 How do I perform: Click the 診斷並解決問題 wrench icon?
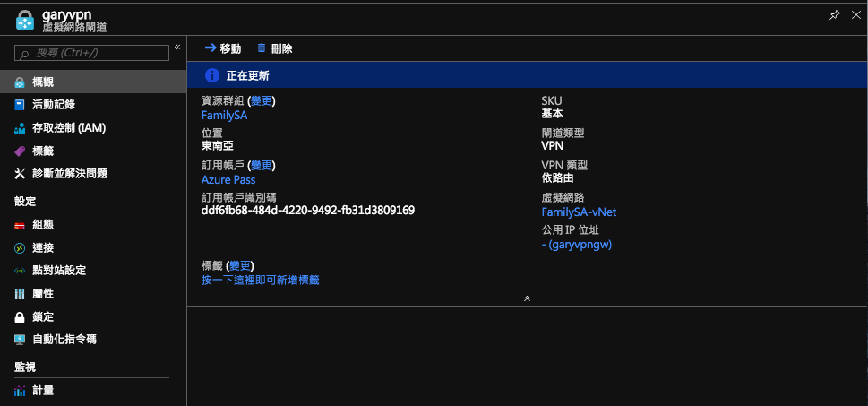click(x=20, y=174)
